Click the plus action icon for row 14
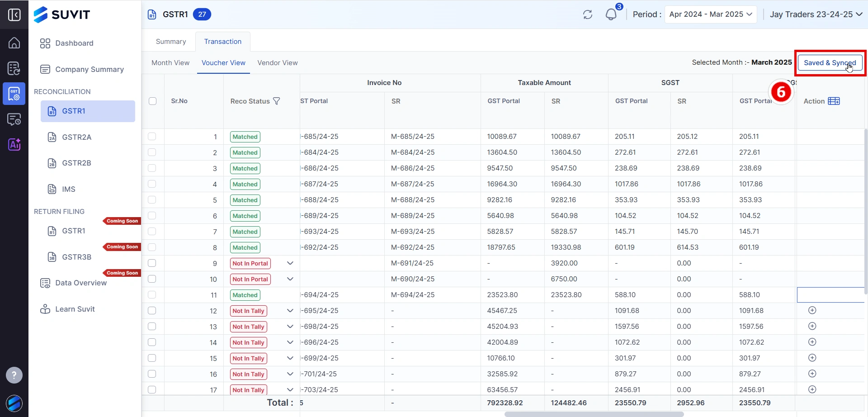Image resolution: width=868 pixels, height=417 pixels. (x=812, y=342)
